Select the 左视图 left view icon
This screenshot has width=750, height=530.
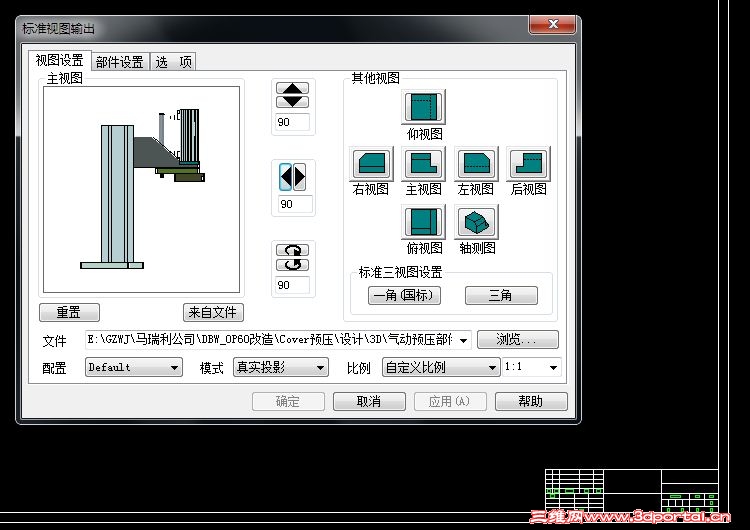pyautogui.click(x=476, y=164)
